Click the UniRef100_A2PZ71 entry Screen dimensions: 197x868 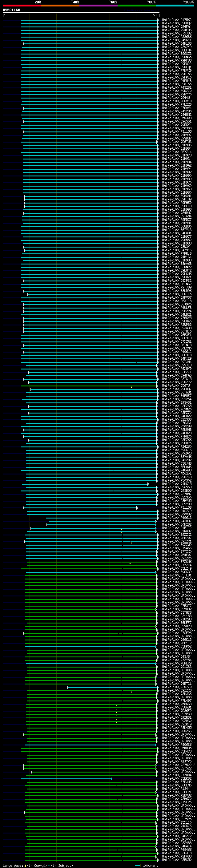pyautogui.click(x=176, y=372)
